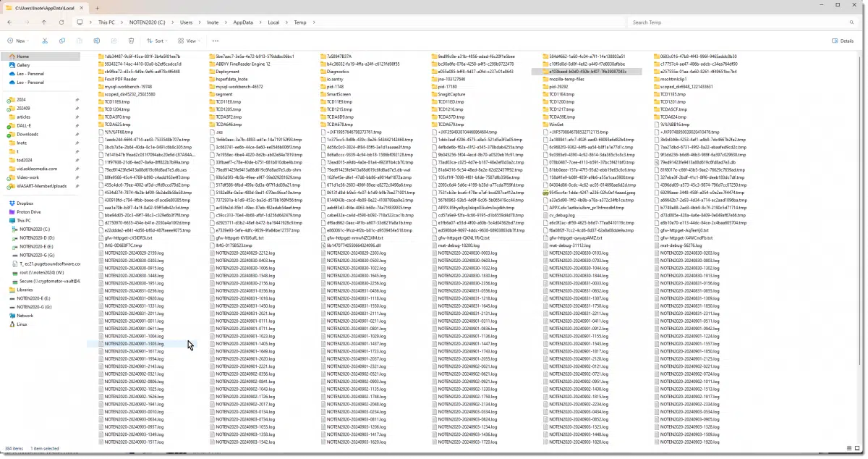Open the New dropdown menu
This screenshot has width=868, height=459.
pos(20,41)
